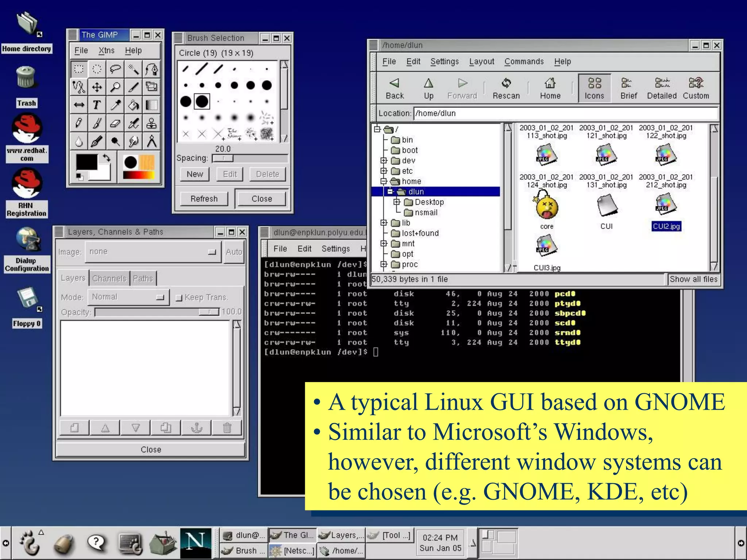Expand the dev folder in tree
Screen dimensions: 747x560
(383, 160)
